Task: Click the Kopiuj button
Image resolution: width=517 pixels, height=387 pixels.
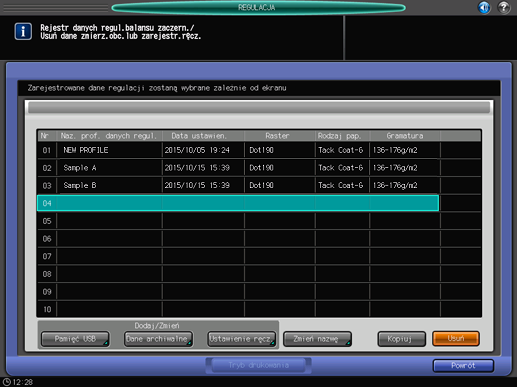Action: click(x=401, y=339)
